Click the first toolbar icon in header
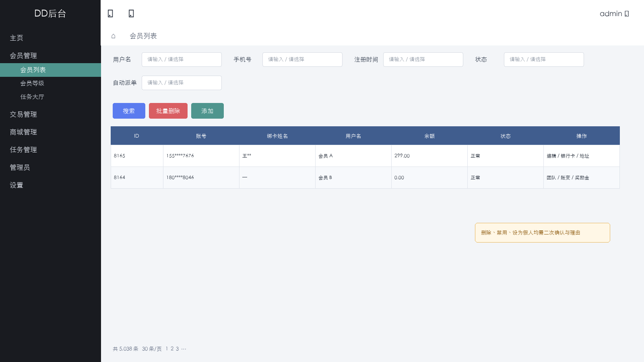Screen dimensions: 644x362 [x=110, y=14]
